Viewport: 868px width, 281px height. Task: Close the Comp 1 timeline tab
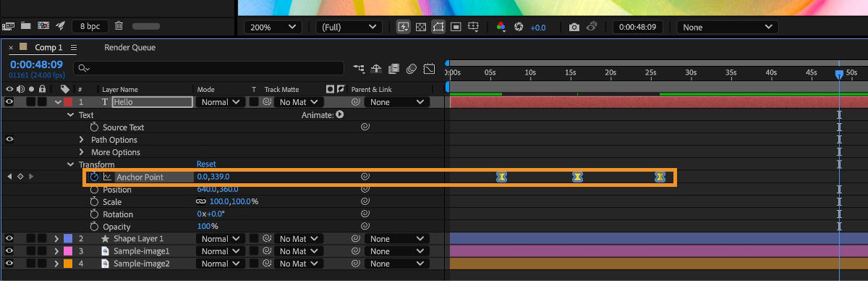point(11,47)
